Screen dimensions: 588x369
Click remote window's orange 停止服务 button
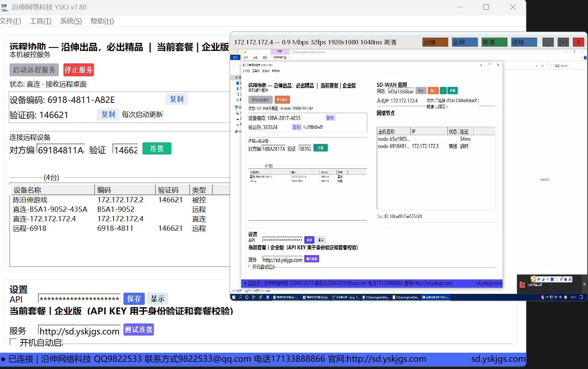pyautogui.click(x=282, y=99)
